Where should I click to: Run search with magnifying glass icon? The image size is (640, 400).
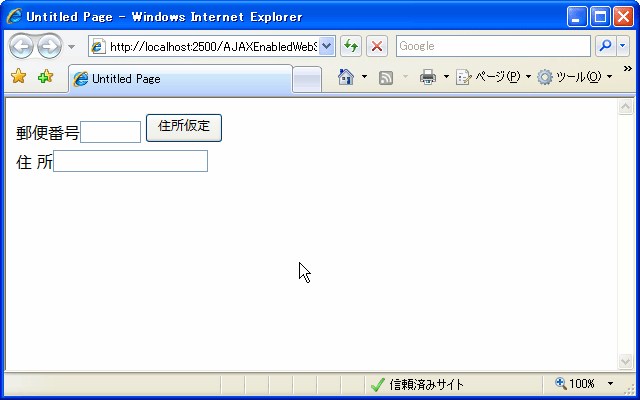point(606,46)
